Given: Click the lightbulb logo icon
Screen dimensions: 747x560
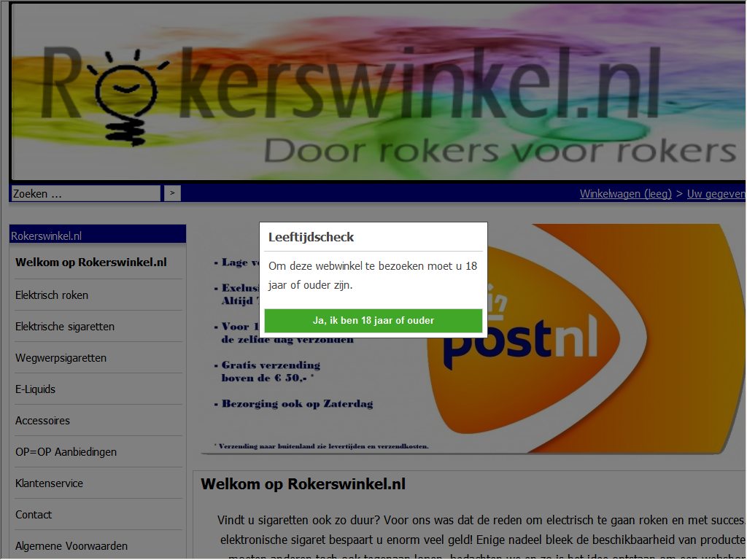Looking at the screenshot, I should 127,98.
